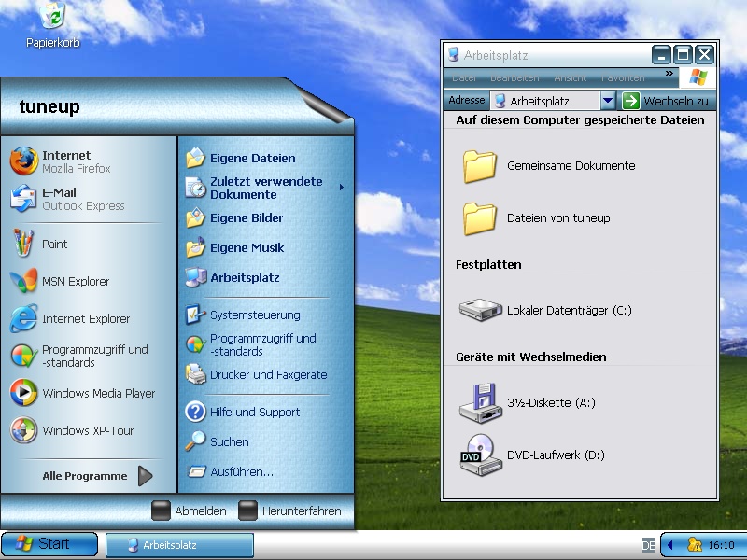Click Auf diesem Computer gespeicherte Dateien header
This screenshot has width=747, height=560.
580,120
